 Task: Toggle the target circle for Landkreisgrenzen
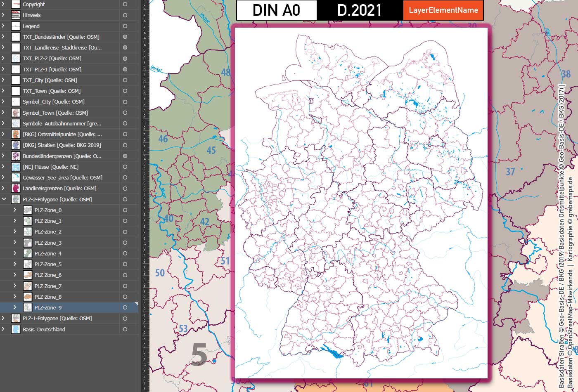(125, 188)
